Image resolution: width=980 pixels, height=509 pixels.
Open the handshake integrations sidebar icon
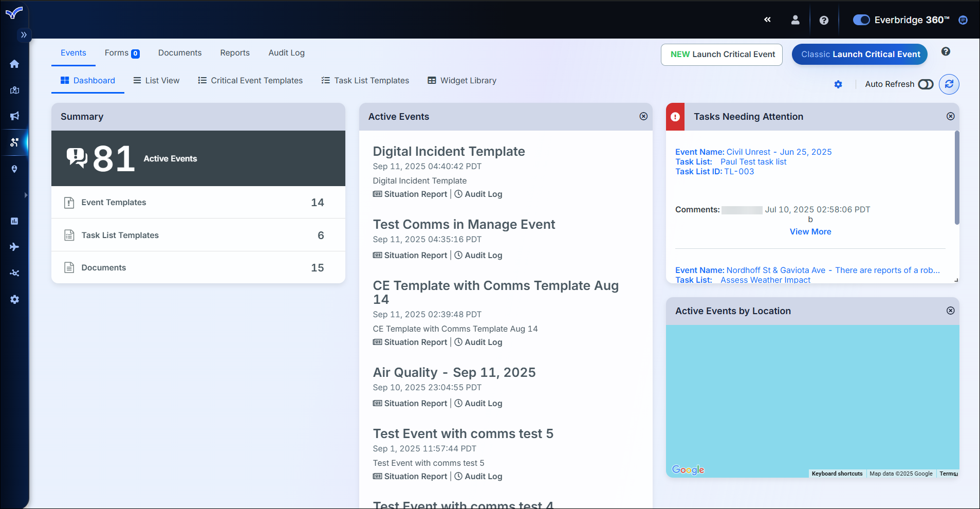(x=14, y=273)
